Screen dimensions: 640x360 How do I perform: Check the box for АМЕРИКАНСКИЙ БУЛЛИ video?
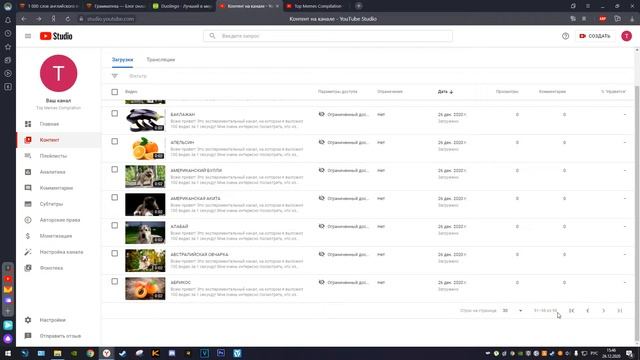pos(115,169)
